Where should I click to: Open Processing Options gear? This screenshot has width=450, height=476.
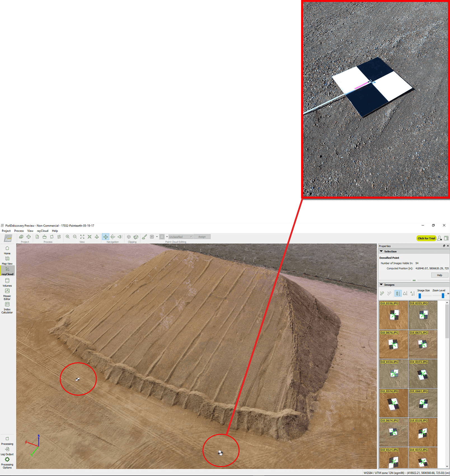[x=7, y=462]
